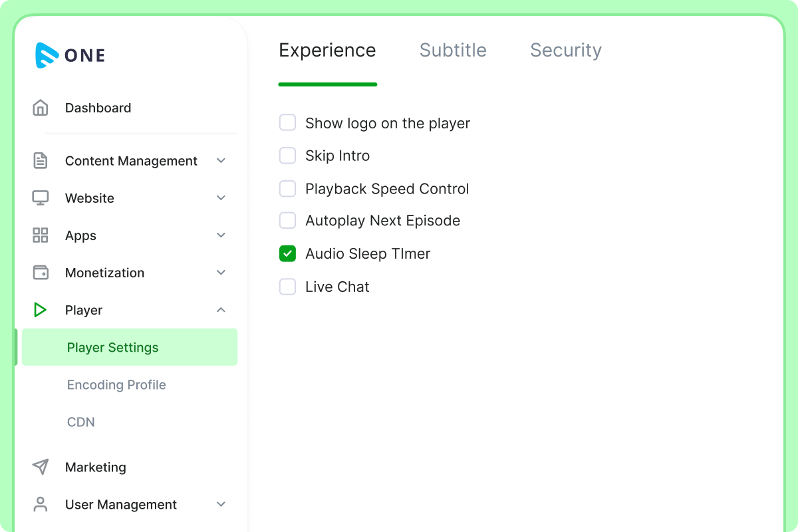This screenshot has height=532, width=798.
Task: Click the ONE logo icon
Action: (x=47, y=55)
